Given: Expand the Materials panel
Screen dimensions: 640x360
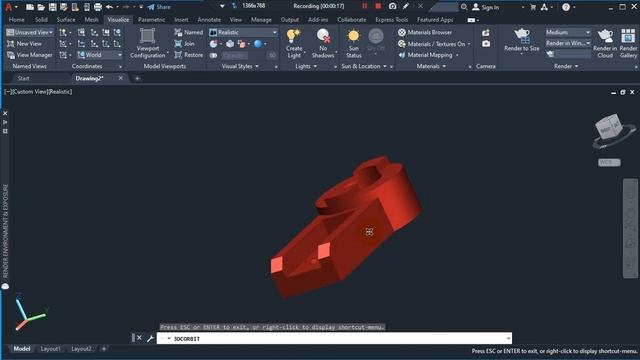Looking at the screenshot, I should [431, 66].
